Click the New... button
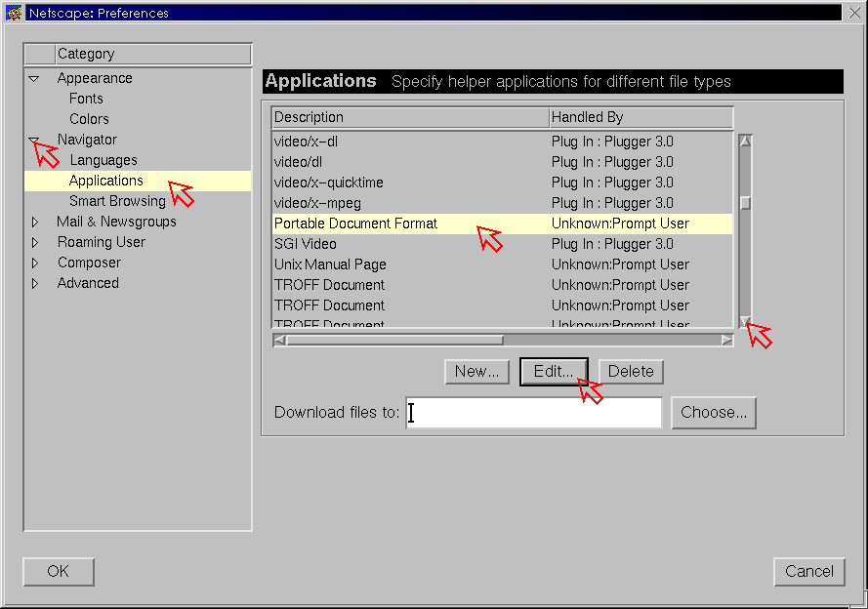 click(476, 372)
